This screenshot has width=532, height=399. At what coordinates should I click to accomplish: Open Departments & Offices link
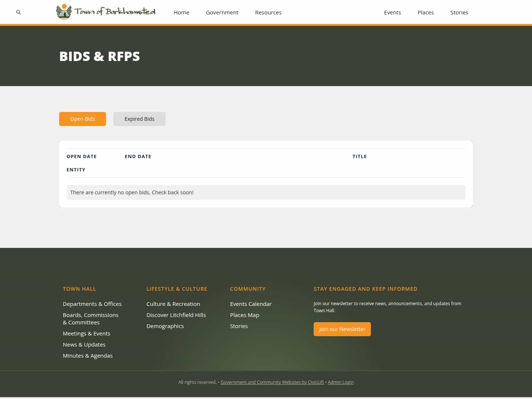[x=92, y=304]
